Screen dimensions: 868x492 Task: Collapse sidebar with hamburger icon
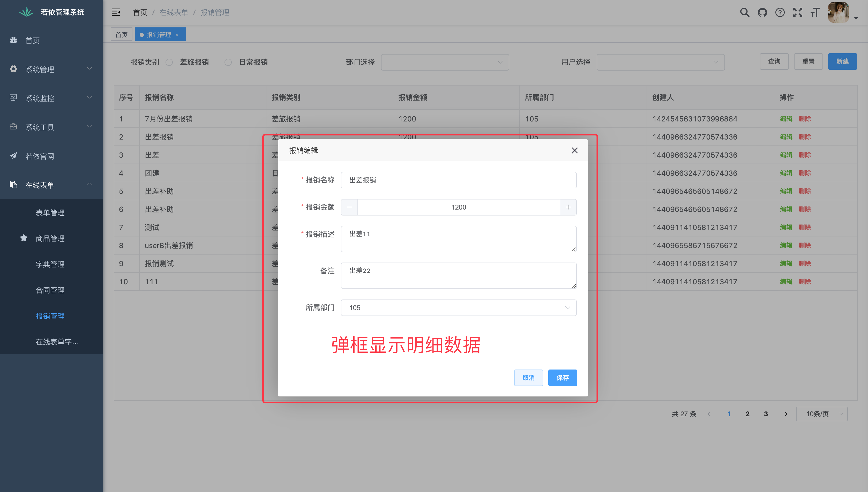click(x=116, y=12)
